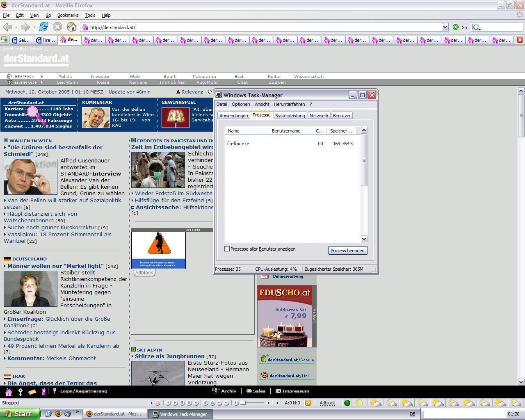
Task: Switch to the Benutzer tab
Action: click(x=342, y=116)
